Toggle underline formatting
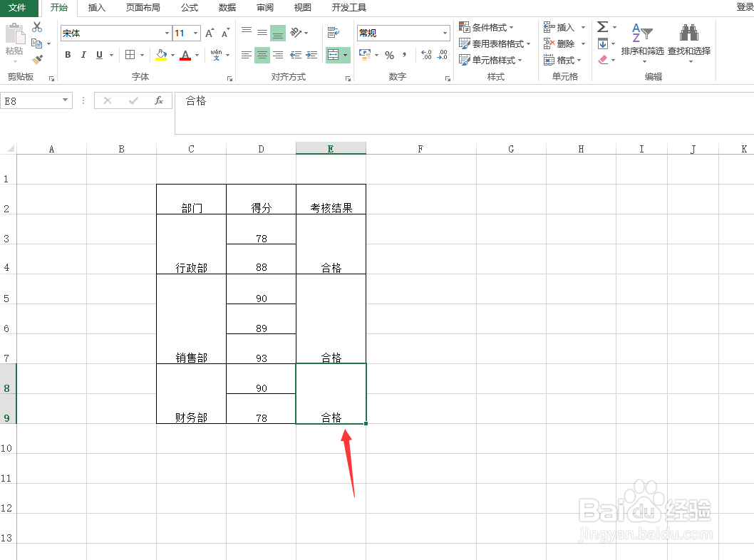Screen dimensions: 754x560 [98, 54]
